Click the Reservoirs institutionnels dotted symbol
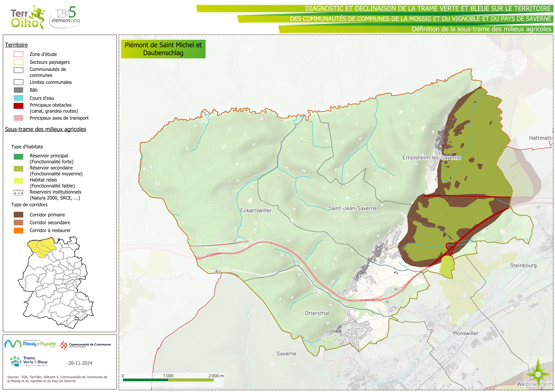Viewport: 555px width, 392px height. tap(18, 193)
